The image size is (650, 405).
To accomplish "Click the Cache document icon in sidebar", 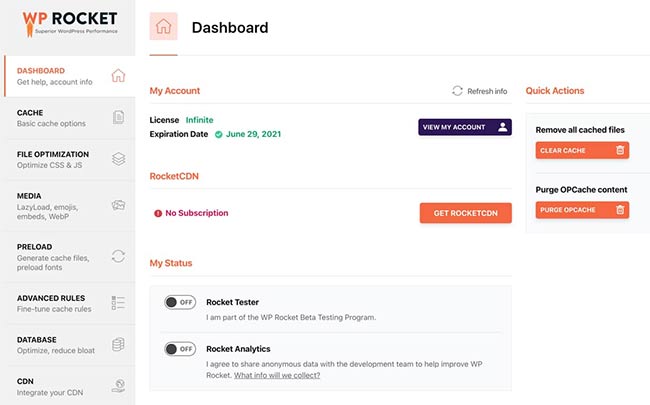I will point(118,118).
